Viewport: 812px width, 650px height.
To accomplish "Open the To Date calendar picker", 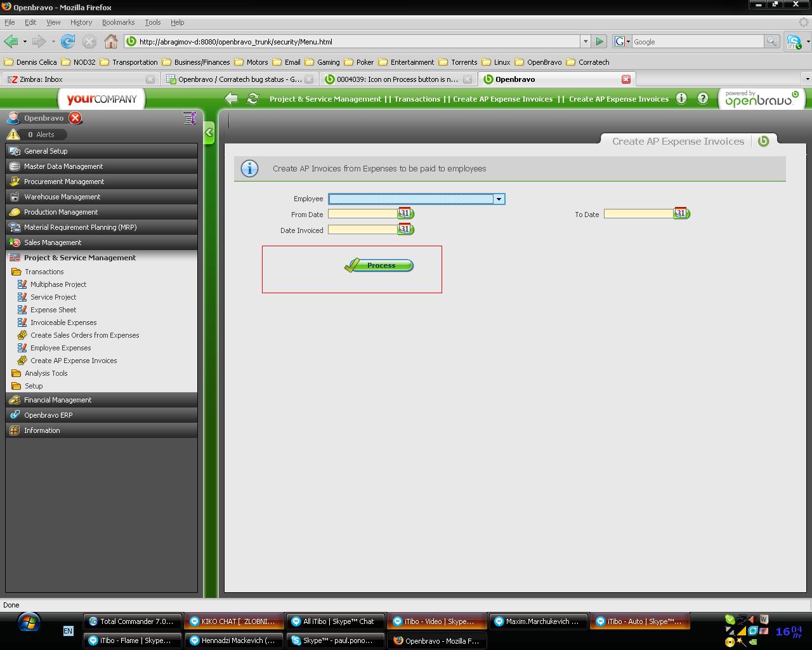I will (x=681, y=214).
